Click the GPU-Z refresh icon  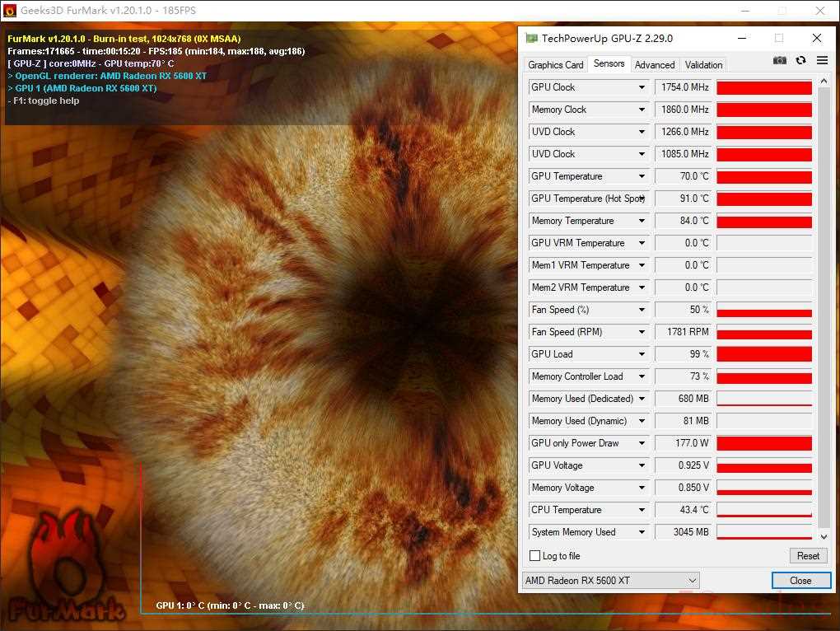(x=801, y=60)
